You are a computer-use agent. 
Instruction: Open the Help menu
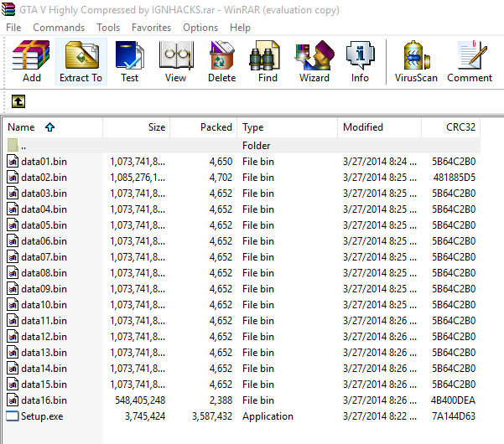coord(240,28)
